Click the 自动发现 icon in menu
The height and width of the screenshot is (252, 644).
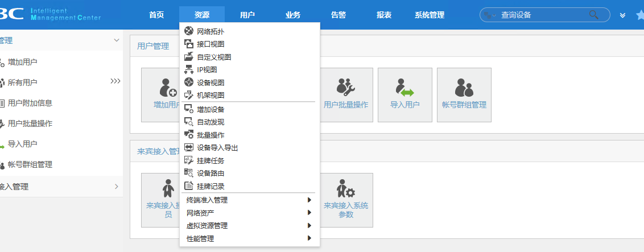point(188,122)
